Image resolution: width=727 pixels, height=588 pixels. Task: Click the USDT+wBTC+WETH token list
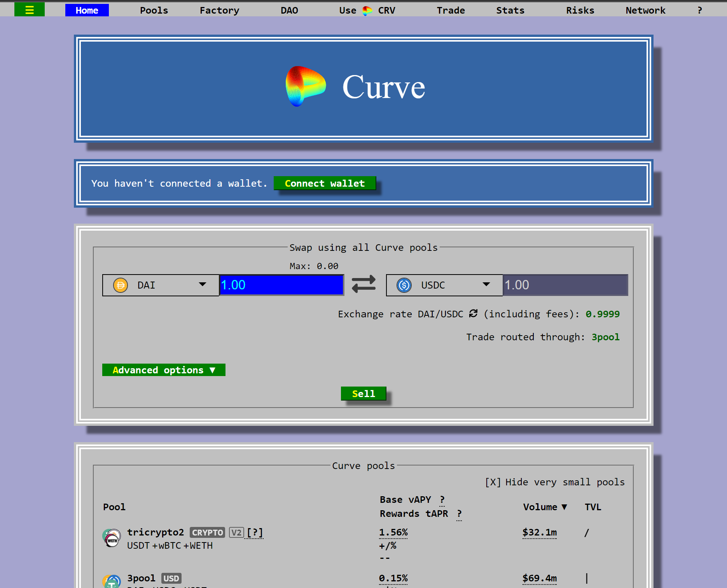click(x=170, y=546)
